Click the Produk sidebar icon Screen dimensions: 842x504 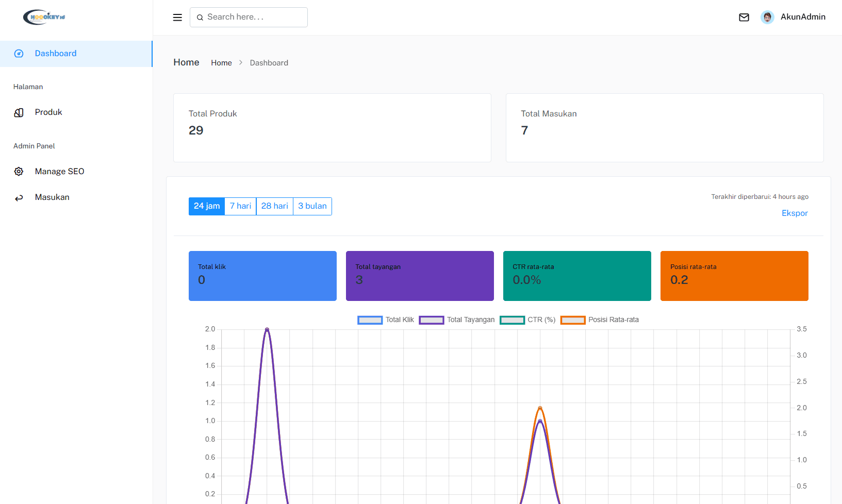click(x=19, y=112)
